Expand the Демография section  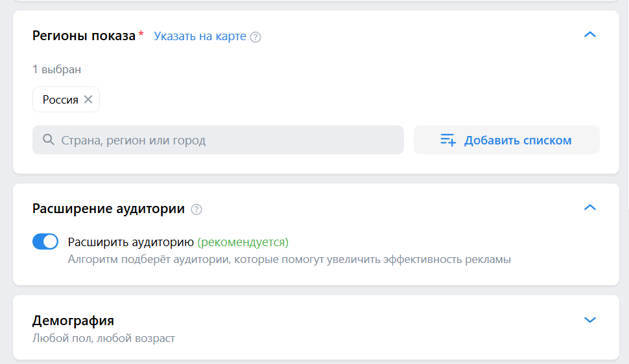pos(589,320)
